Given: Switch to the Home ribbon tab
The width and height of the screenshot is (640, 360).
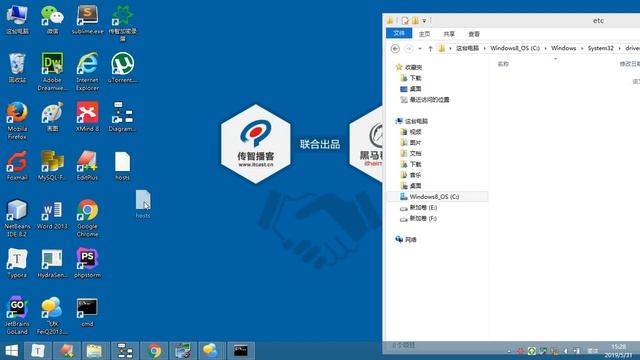Looking at the screenshot, I should click(x=424, y=33).
